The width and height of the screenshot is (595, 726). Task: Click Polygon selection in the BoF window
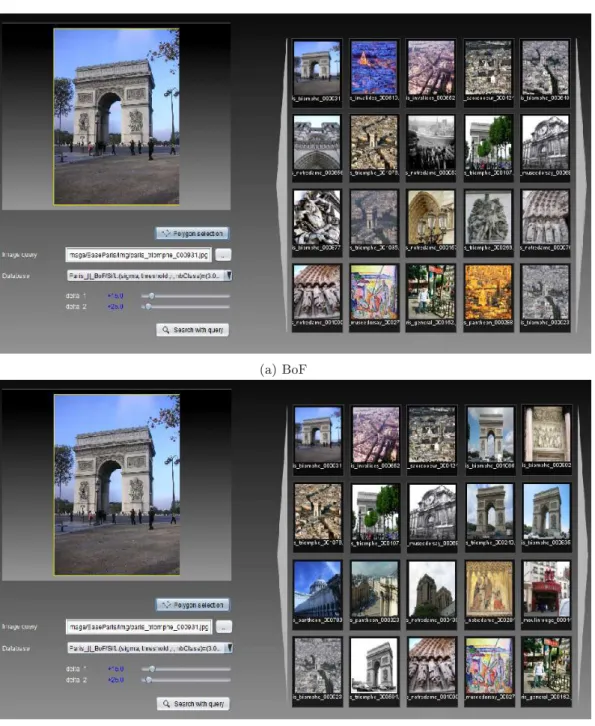pyautogui.click(x=192, y=233)
